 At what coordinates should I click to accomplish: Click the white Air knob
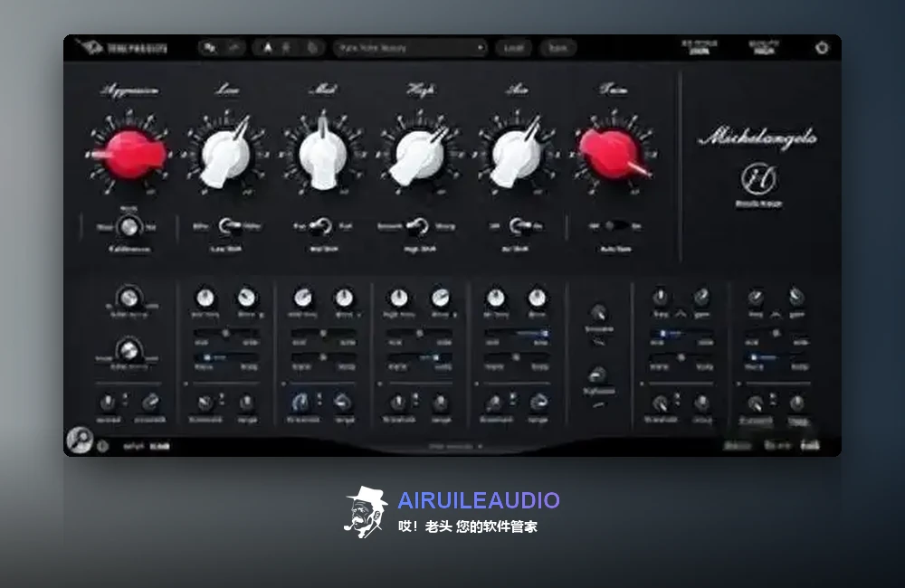tap(516, 155)
